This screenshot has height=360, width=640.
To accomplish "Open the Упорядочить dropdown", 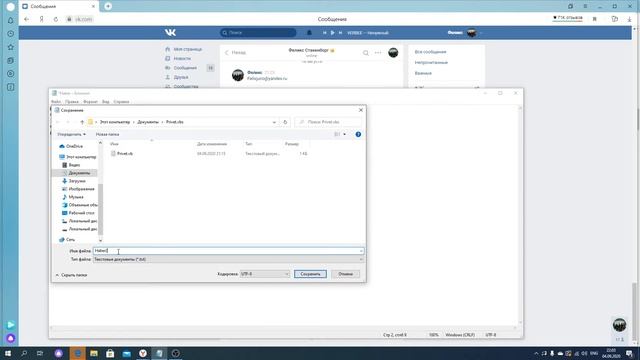I will pos(71,134).
